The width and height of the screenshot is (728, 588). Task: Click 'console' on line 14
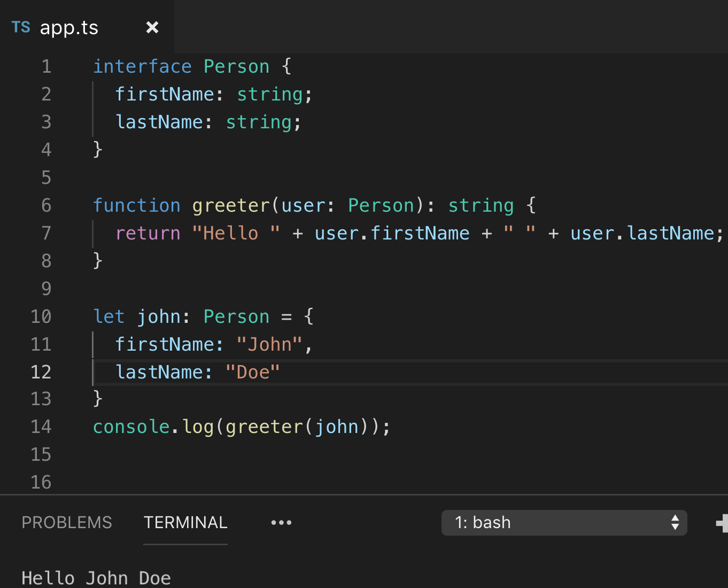coord(131,427)
